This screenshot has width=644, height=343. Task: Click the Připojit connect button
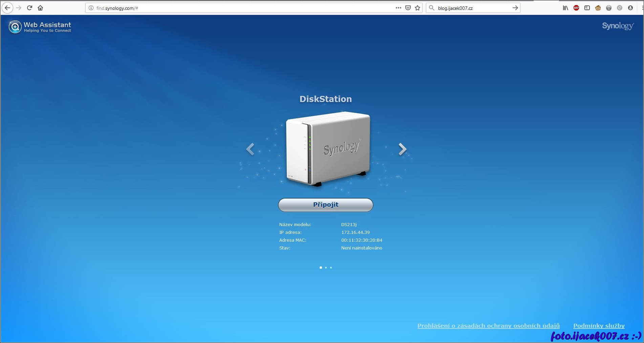coord(325,205)
